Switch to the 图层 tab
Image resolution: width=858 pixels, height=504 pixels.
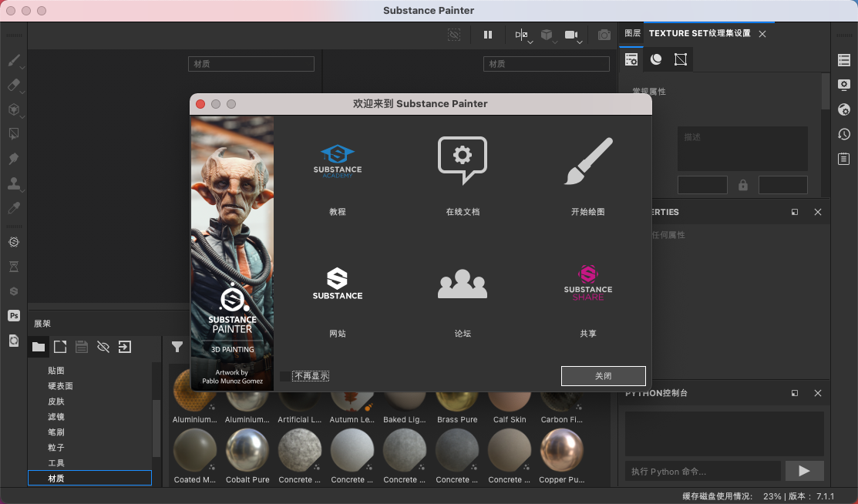(x=633, y=33)
